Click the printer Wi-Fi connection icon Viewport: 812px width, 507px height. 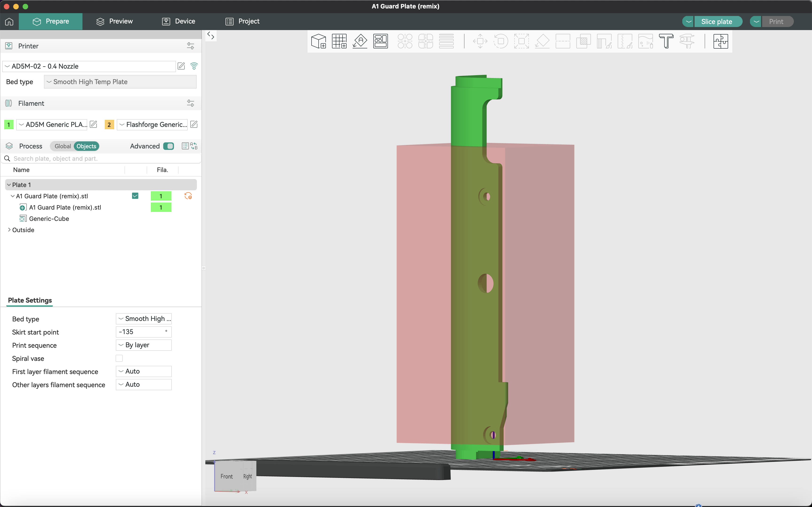click(x=194, y=66)
